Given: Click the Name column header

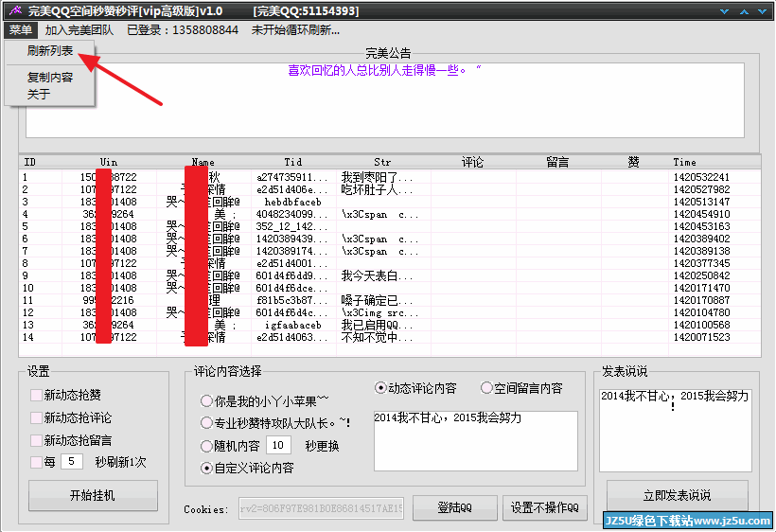Looking at the screenshot, I should (203, 162).
